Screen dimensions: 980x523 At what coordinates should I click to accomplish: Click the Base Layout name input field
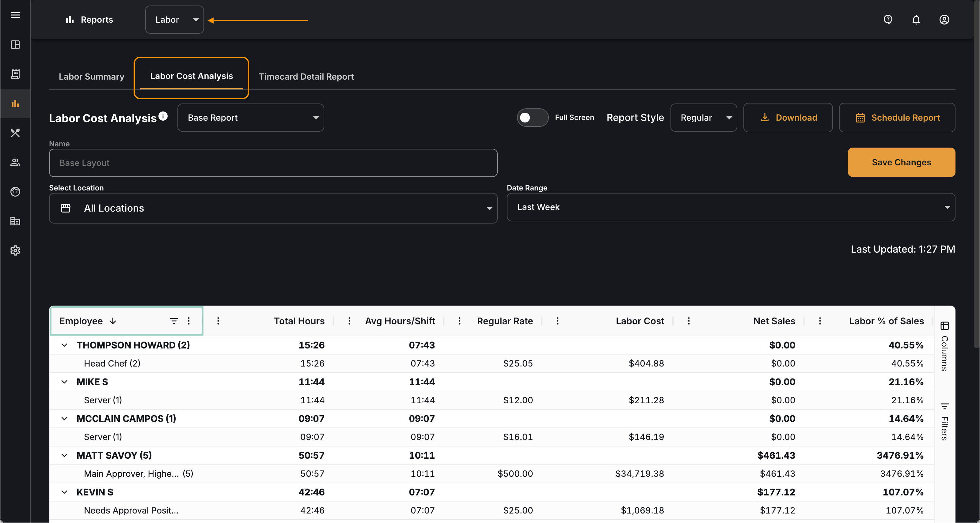pyautogui.click(x=273, y=163)
